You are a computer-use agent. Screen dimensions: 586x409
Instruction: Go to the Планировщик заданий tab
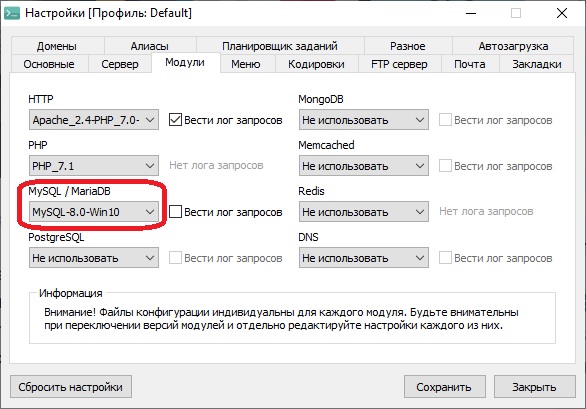coord(280,46)
